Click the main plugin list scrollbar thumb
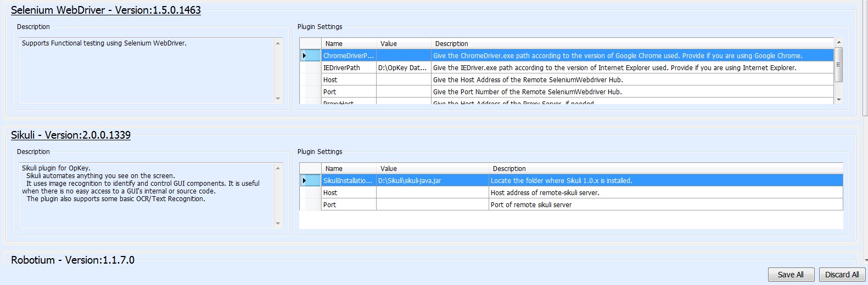868x285 pixels. (x=865, y=58)
